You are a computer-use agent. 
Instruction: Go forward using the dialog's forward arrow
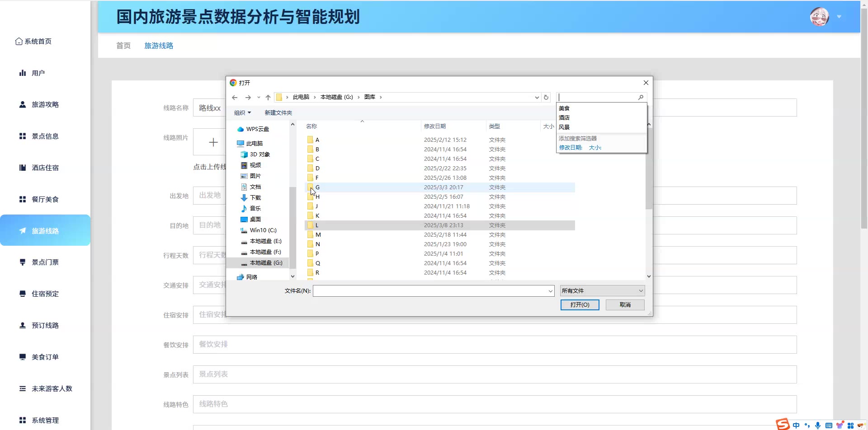(x=248, y=98)
